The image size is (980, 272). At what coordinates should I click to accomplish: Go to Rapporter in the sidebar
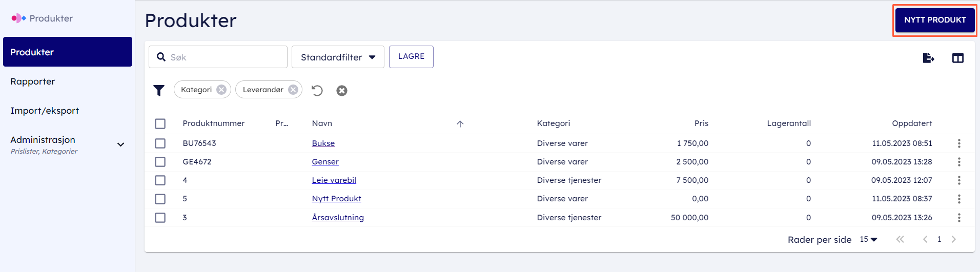coord(33,81)
